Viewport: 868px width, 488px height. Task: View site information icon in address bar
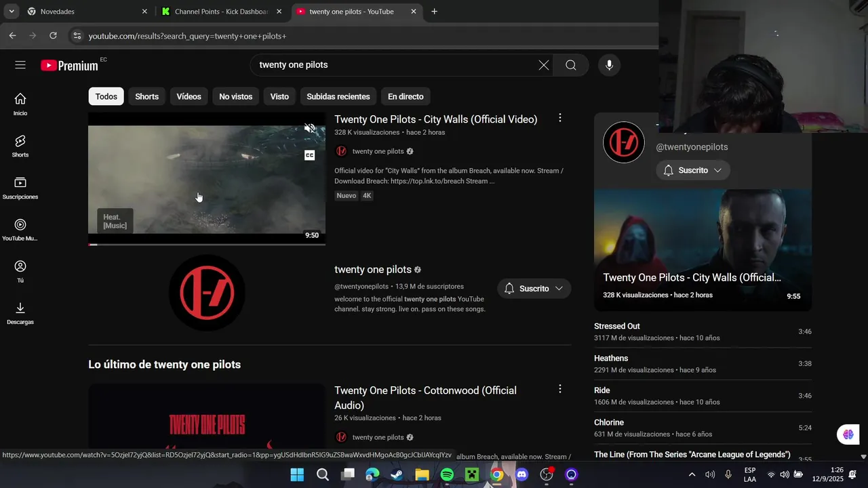pos(77,35)
